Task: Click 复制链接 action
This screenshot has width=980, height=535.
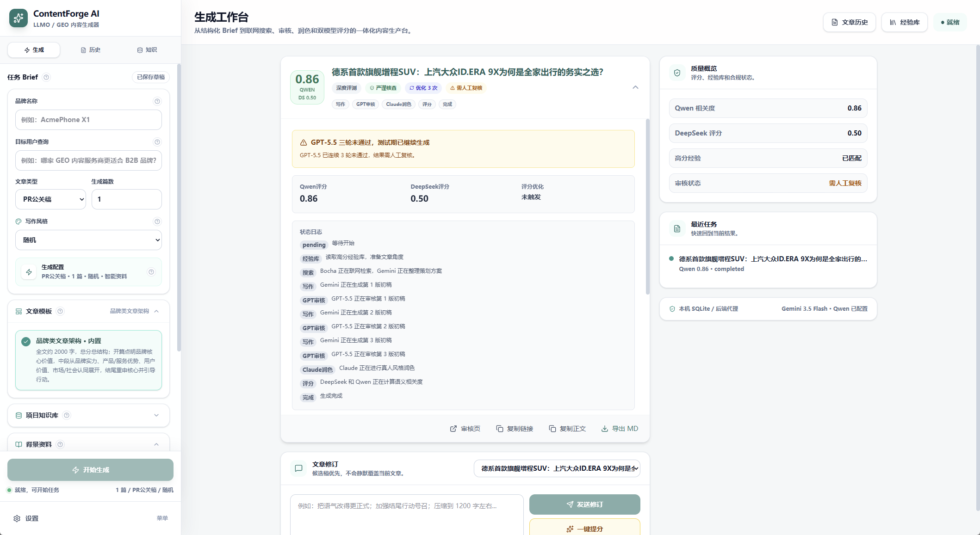Action: (x=515, y=429)
